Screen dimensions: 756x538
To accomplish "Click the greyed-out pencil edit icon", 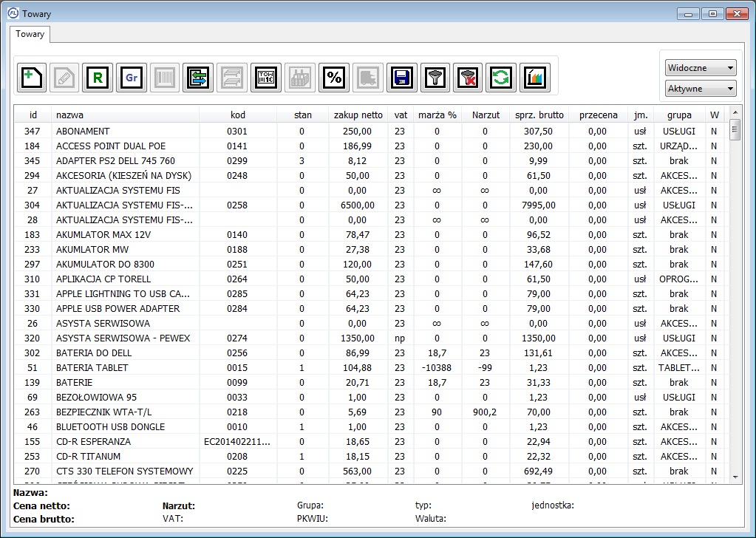I will [64, 77].
